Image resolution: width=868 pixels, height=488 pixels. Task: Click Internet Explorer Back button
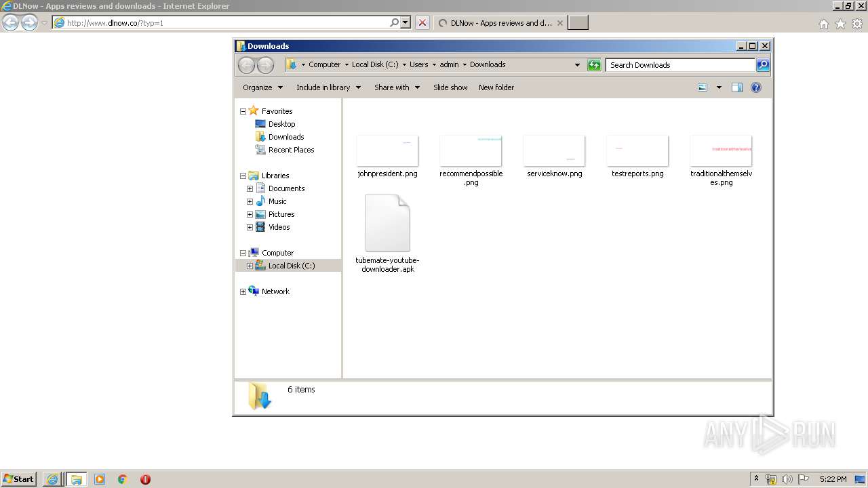(x=10, y=23)
